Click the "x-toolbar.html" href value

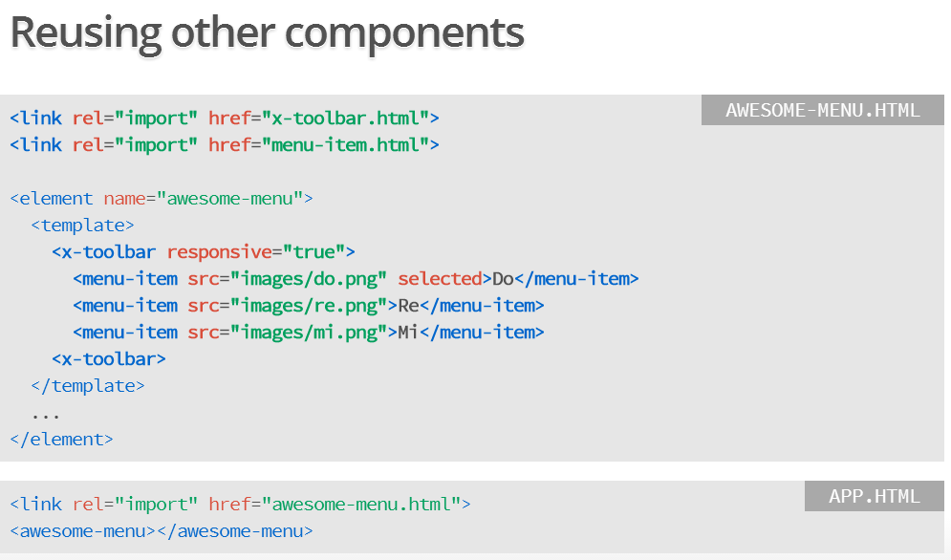coord(346,118)
